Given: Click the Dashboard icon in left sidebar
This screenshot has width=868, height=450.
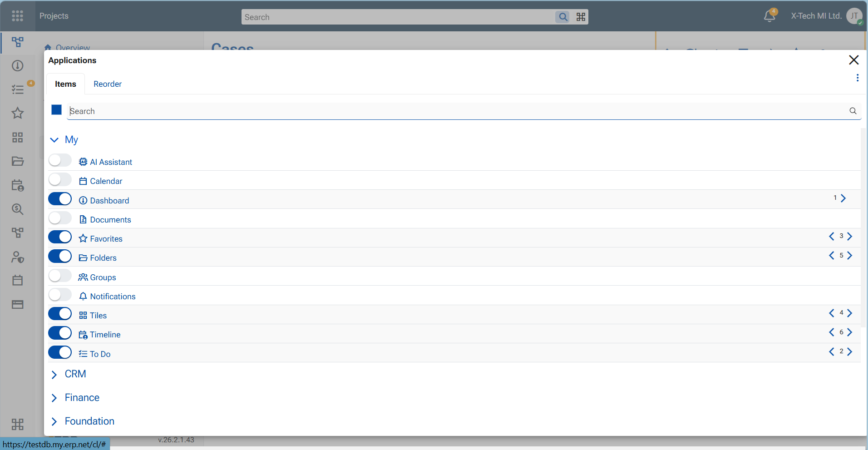Looking at the screenshot, I should coord(18,66).
